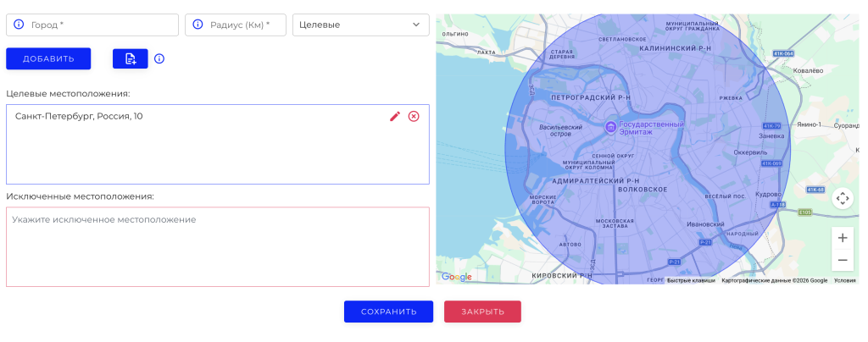Screen dimensions: 868x342
Task: Click the Быстрые клавиши map link
Action: [690, 280]
